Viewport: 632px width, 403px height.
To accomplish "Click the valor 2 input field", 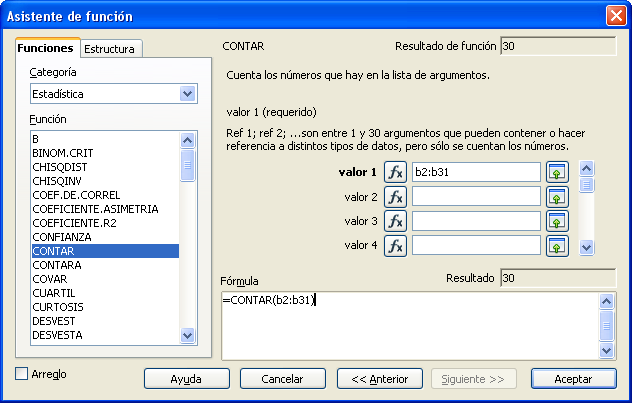I will click(475, 197).
